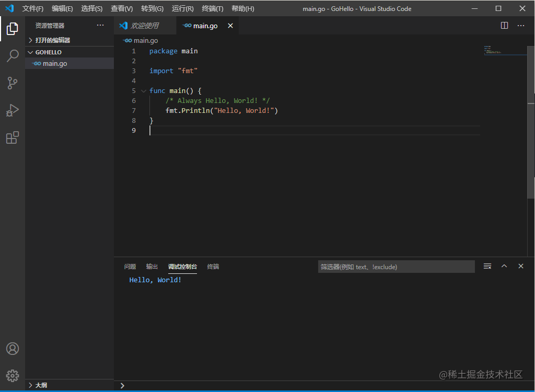
Task: Click the editor vertical scrollbar
Action: 531,123
